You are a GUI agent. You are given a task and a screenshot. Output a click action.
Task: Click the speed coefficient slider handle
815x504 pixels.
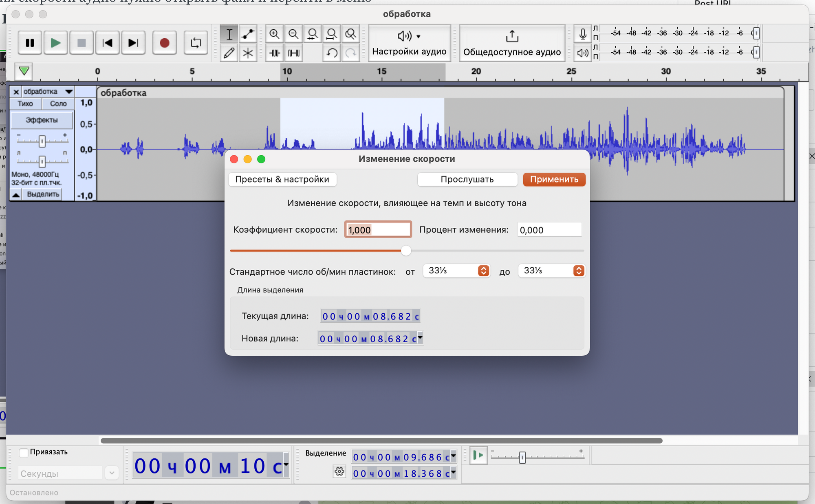(x=406, y=251)
